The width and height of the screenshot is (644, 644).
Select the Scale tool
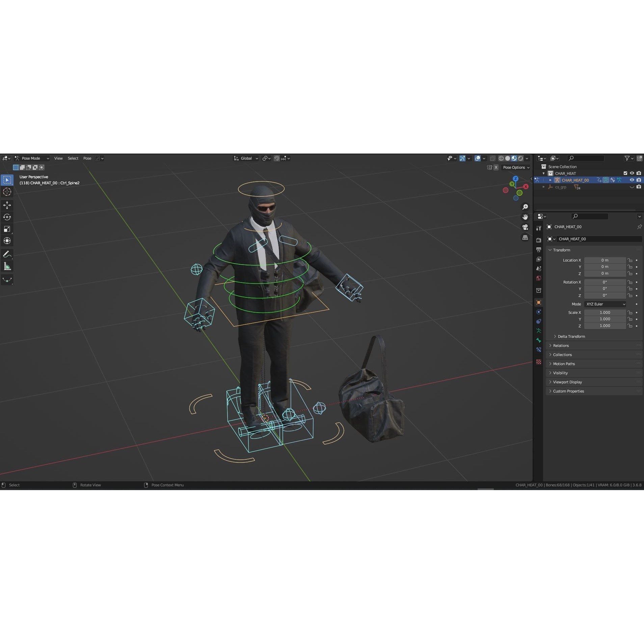tap(7, 229)
